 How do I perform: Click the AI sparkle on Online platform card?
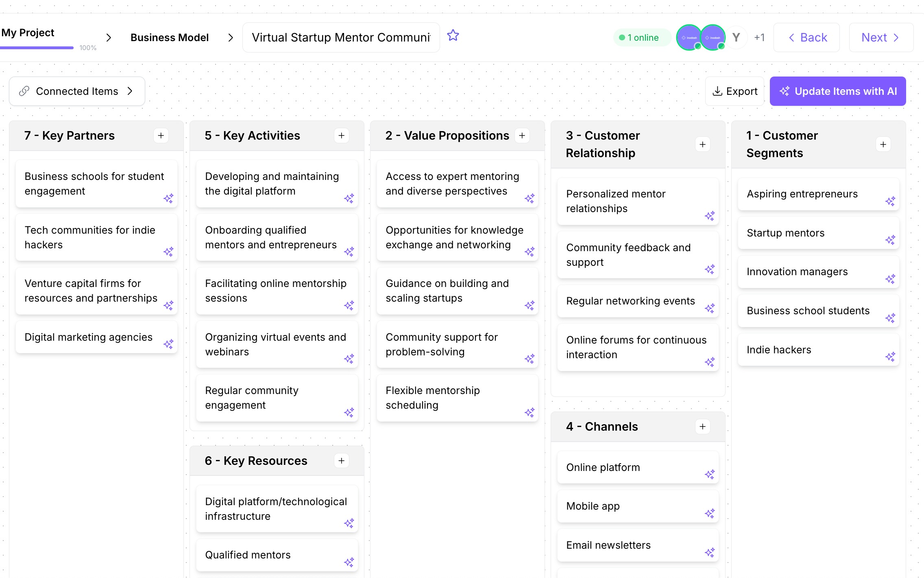[x=710, y=474]
